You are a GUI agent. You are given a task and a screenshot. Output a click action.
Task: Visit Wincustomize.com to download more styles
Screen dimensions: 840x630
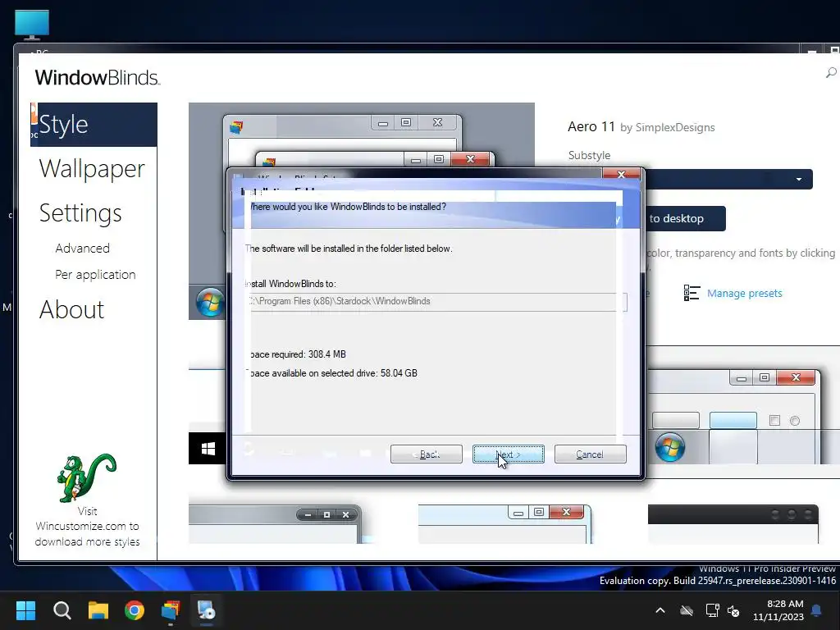(87, 527)
